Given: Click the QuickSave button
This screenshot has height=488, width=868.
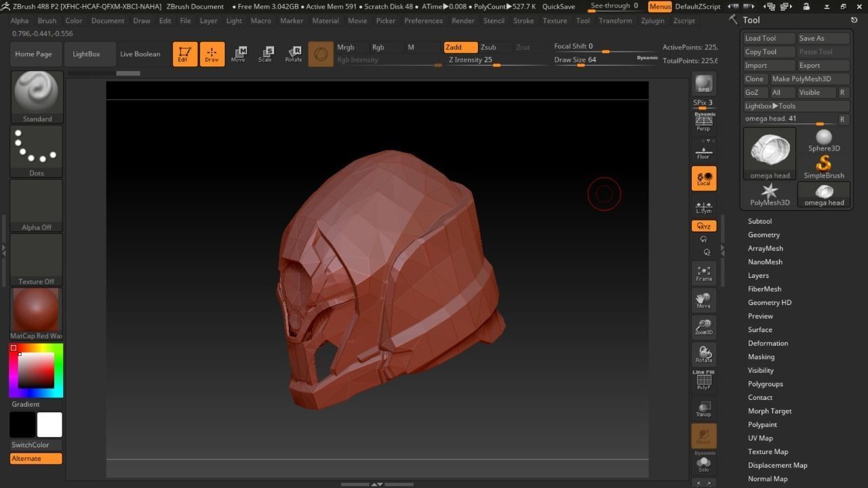Looking at the screenshot, I should click(x=559, y=6).
